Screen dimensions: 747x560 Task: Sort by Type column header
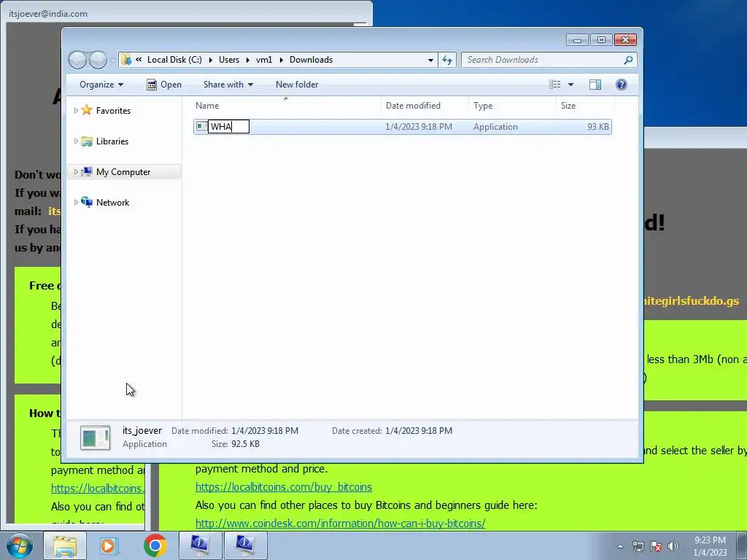(512, 106)
